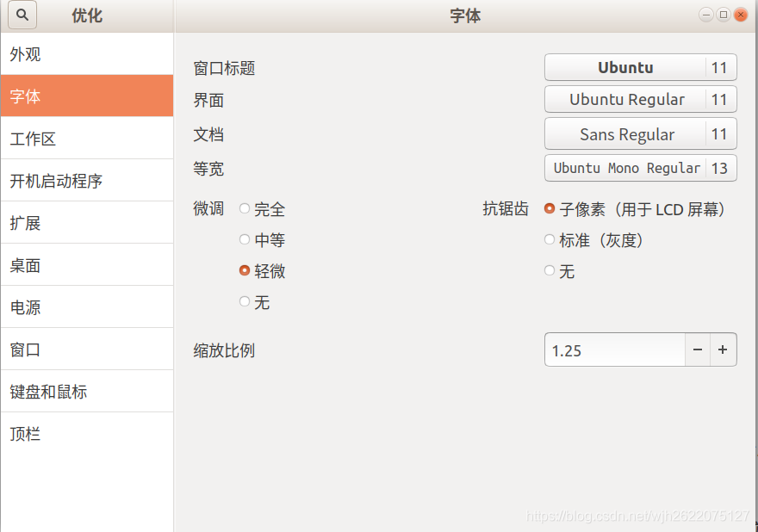The image size is (758, 532).
Task: Go to 键盘和鼠标 settings
Action: (86, 392)
